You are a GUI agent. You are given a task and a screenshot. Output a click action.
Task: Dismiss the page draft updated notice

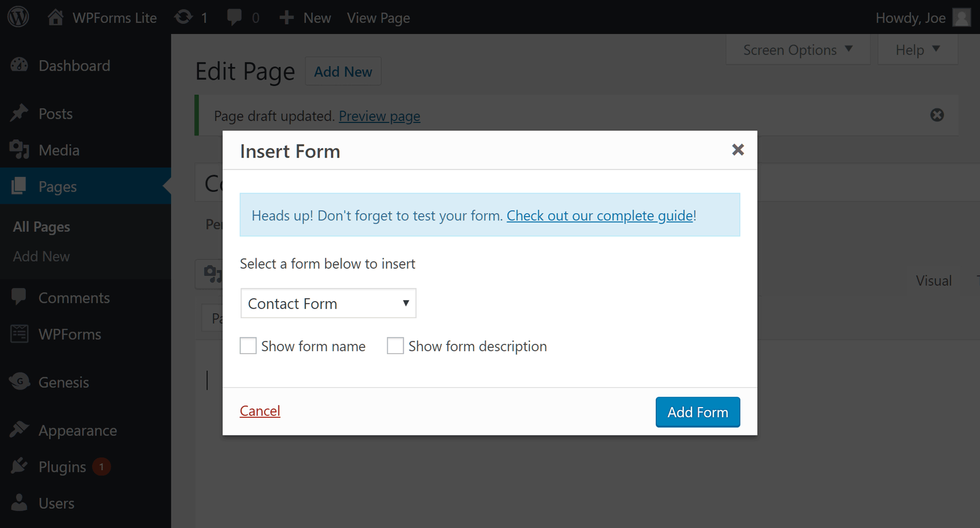click(x=937, y=115)
